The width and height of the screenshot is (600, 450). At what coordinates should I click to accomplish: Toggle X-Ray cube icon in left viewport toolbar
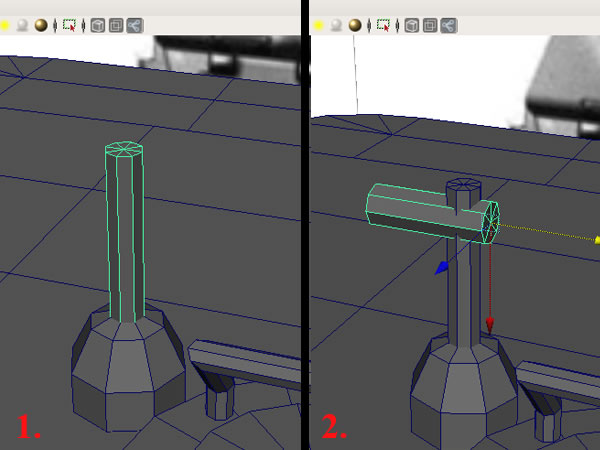pos(98,26)
